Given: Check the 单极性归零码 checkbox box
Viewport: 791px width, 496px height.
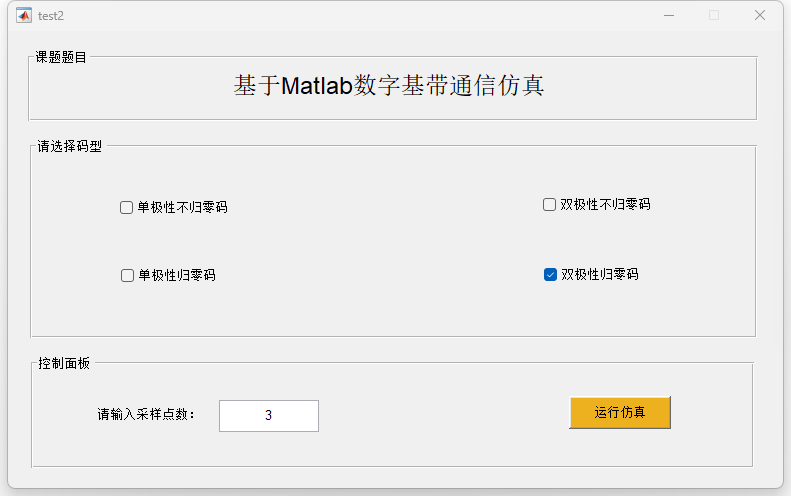Looking at the screenshot, I should point(127,276).
